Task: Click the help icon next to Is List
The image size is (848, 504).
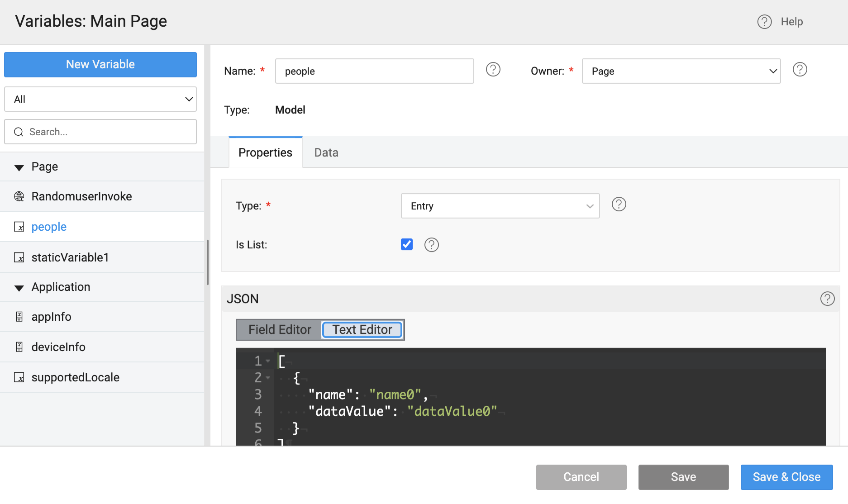Action: 431,245
